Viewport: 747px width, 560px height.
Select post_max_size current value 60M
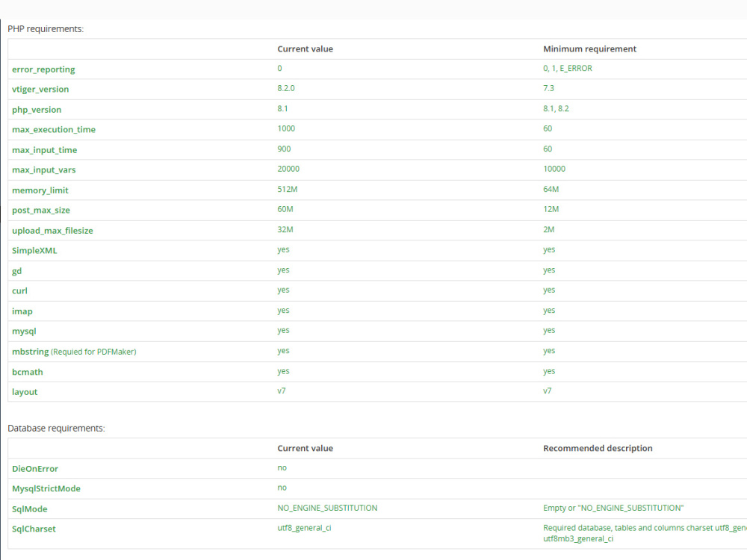pyautogui.click(x=285, y=210)
